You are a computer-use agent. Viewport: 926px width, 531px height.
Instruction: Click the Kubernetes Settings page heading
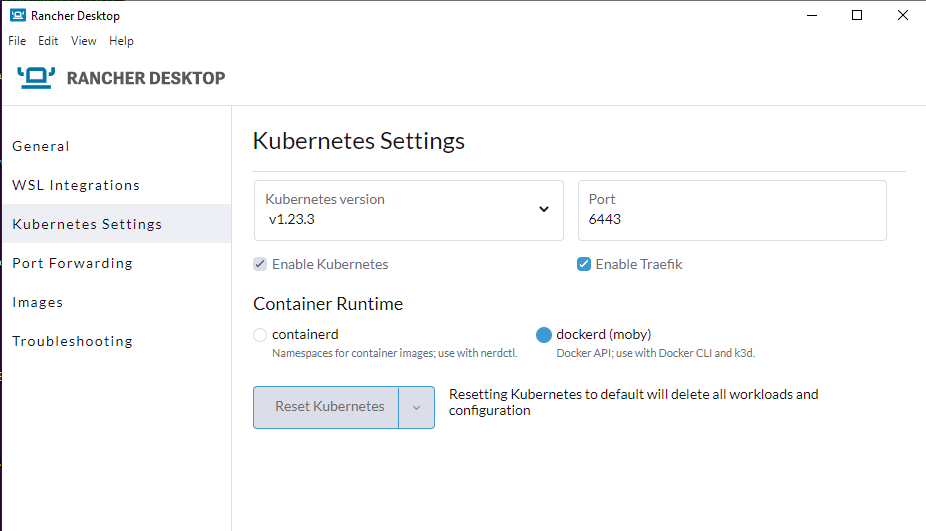tap(358, 141)
